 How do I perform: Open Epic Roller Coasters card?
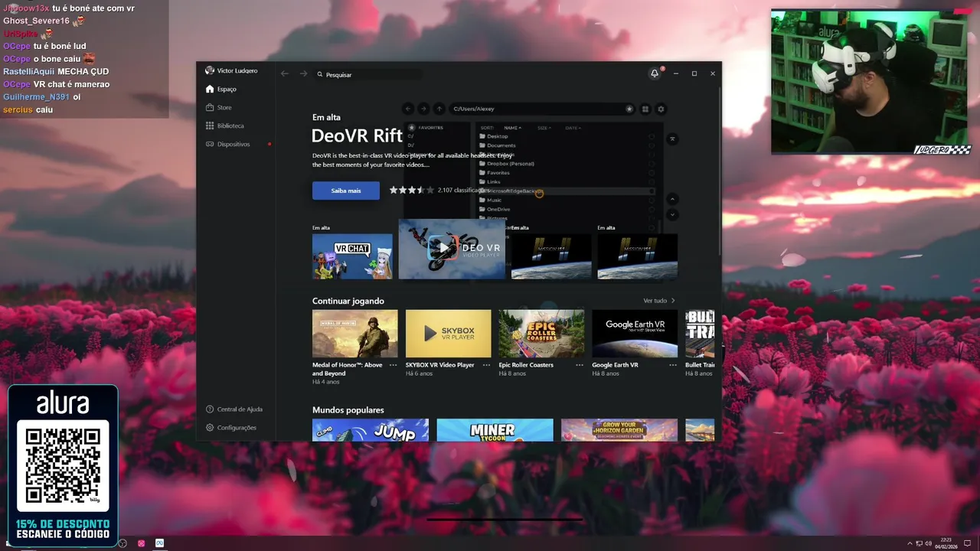pos(541,334)
